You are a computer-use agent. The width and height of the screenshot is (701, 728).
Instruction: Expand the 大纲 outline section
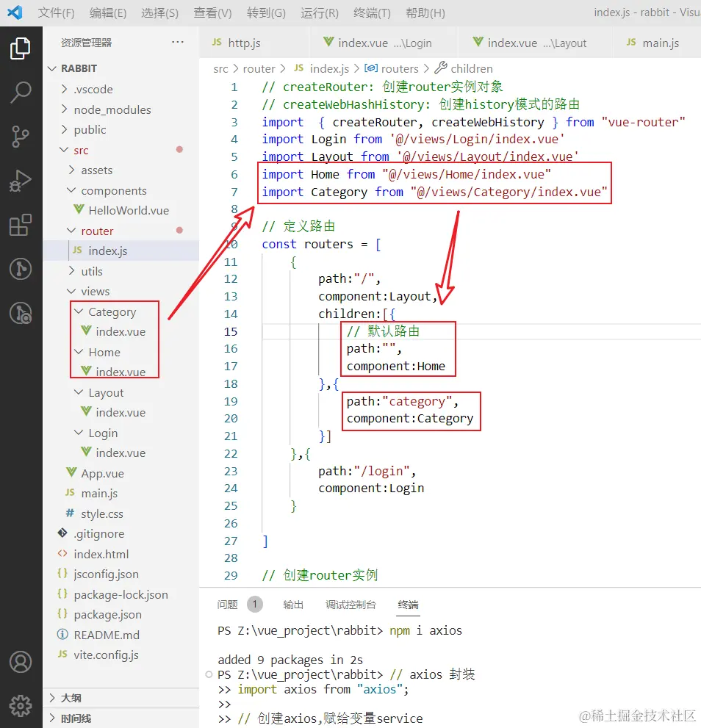tap(71, 698)
